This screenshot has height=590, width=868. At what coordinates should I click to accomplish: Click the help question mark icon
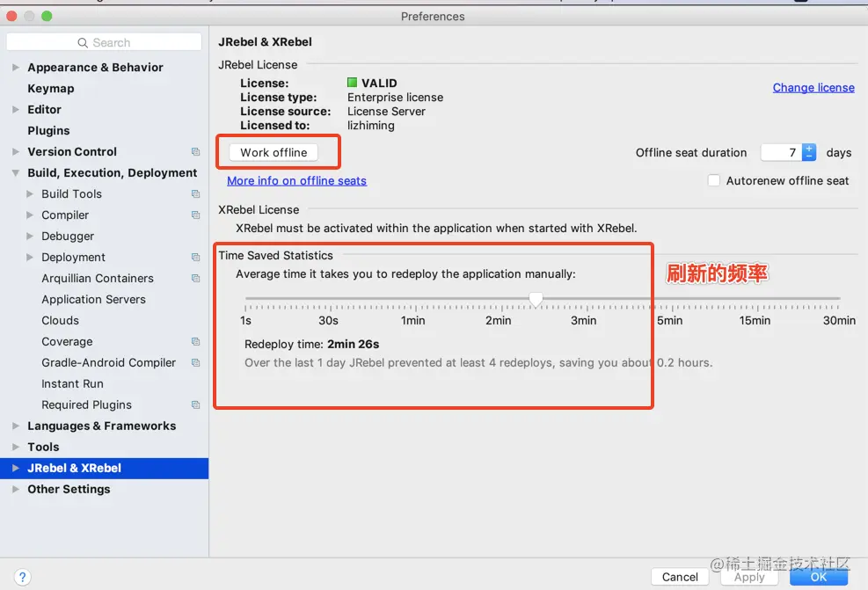click(22, 578)
